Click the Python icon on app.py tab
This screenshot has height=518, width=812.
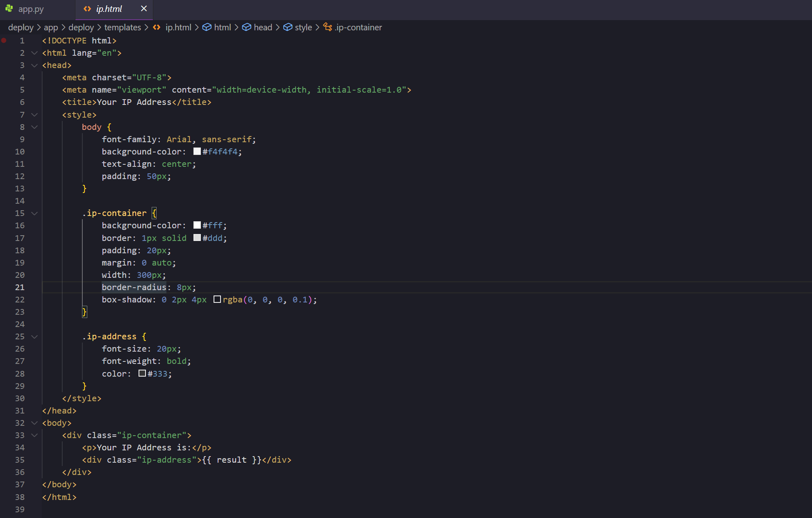(x=9, y=9)
